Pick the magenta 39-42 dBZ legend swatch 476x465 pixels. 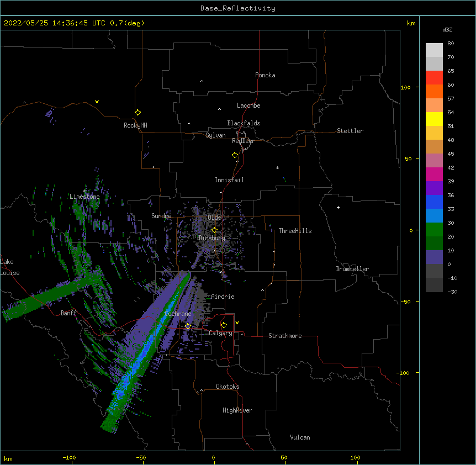click(x=434, y=174)
